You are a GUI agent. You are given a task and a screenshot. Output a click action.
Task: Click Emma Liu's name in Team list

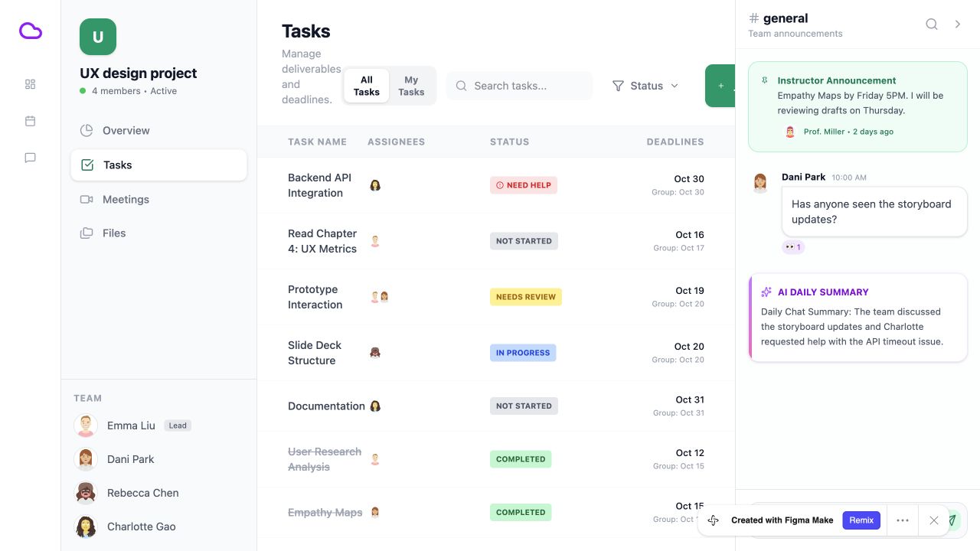pyautogui.click(x=131, y=425)
